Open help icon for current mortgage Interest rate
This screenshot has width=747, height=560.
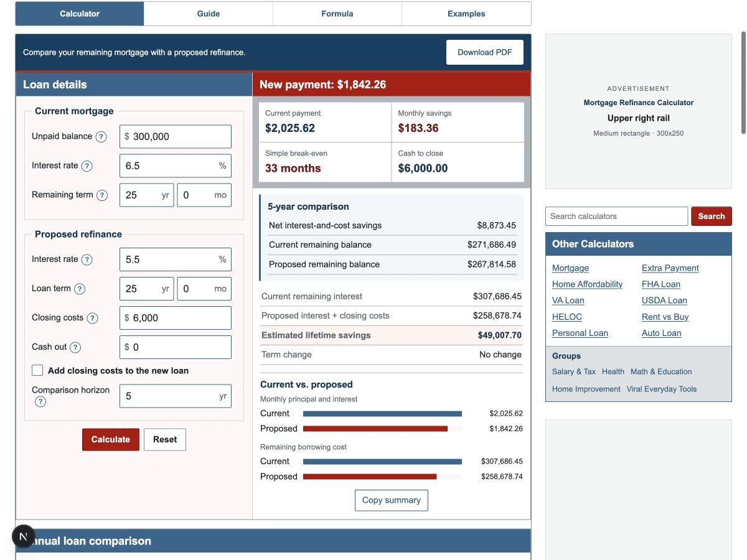(87, 166)
